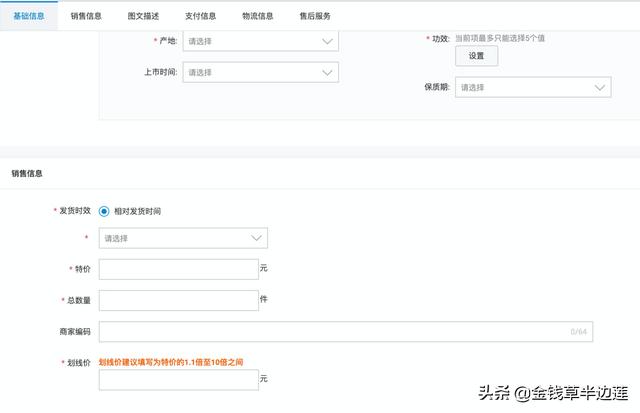Viewport: 640px width, 413px height.
Task: Open the 销售信息 tab
Action: pos(86,16)
